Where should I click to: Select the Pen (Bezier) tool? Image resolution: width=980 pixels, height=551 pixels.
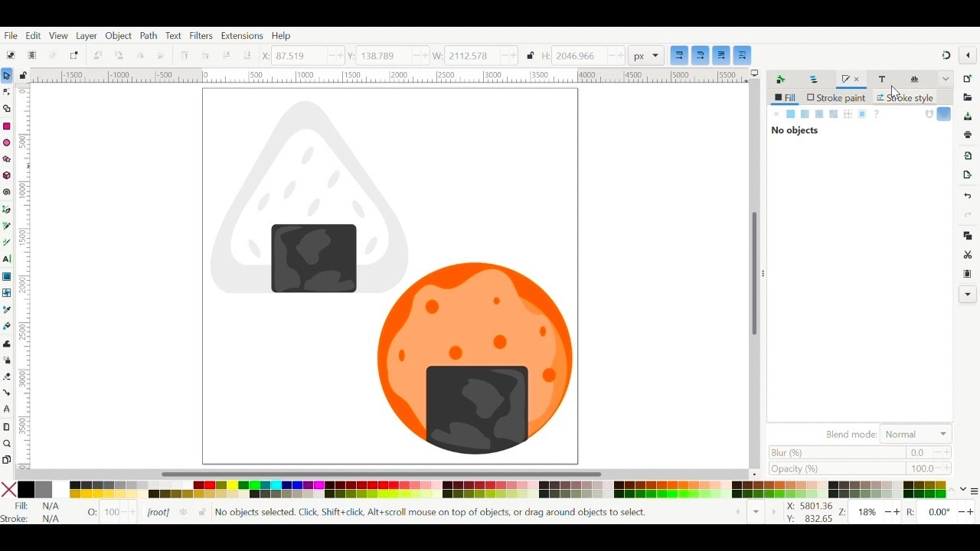[x=7, y=210]
